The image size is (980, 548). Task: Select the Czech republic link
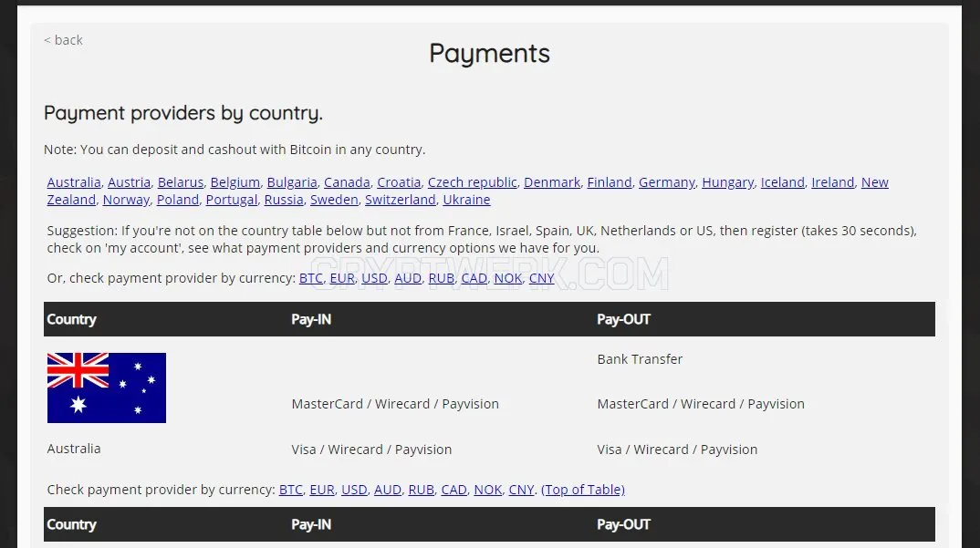click(x=473, y=182)
